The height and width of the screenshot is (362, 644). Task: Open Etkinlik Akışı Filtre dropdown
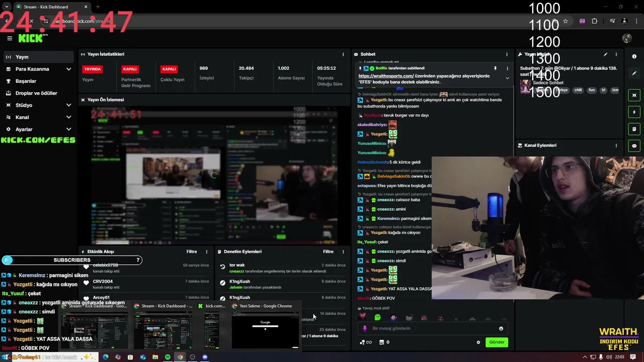[x=192, y=251]
